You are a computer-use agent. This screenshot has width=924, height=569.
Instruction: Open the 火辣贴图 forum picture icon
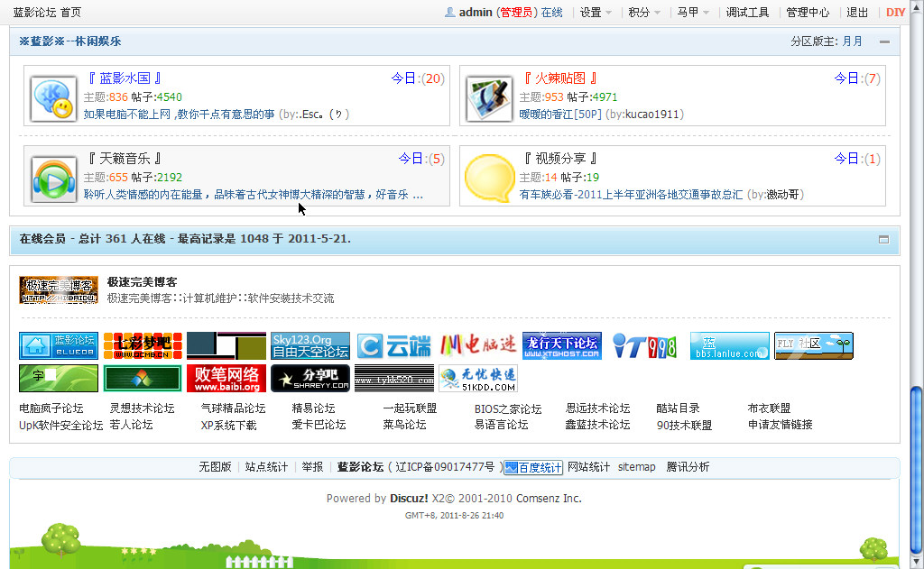489,98
